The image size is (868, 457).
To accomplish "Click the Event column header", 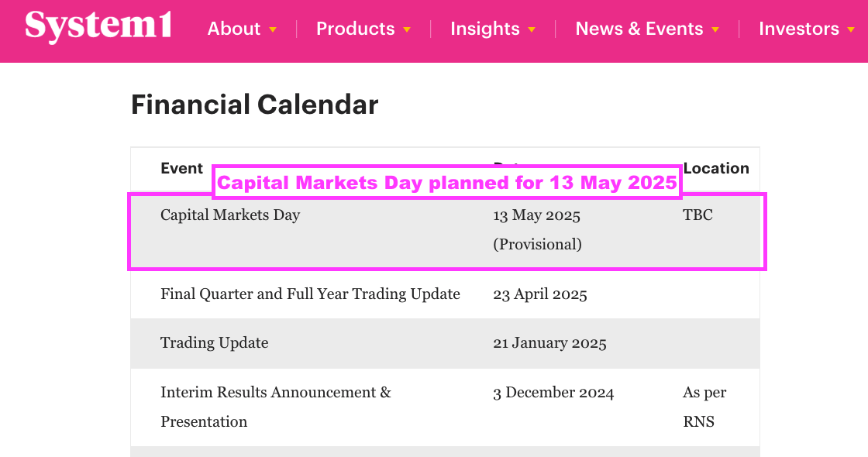I will pos(181,168).
